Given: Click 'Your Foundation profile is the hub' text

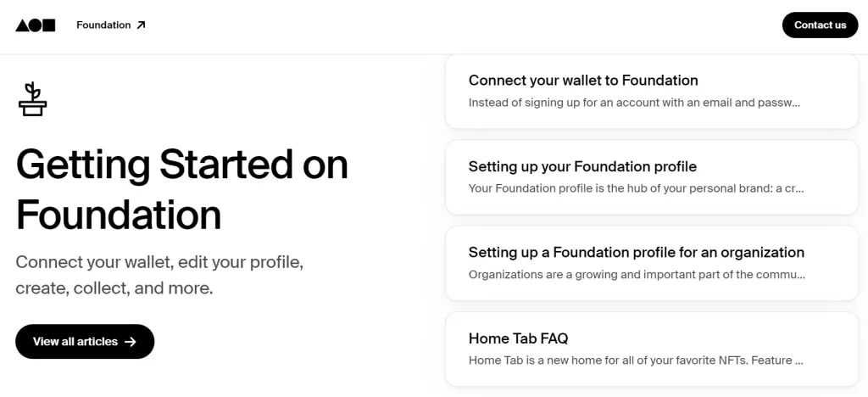Looking at the screenshot, I should [636, 188].
